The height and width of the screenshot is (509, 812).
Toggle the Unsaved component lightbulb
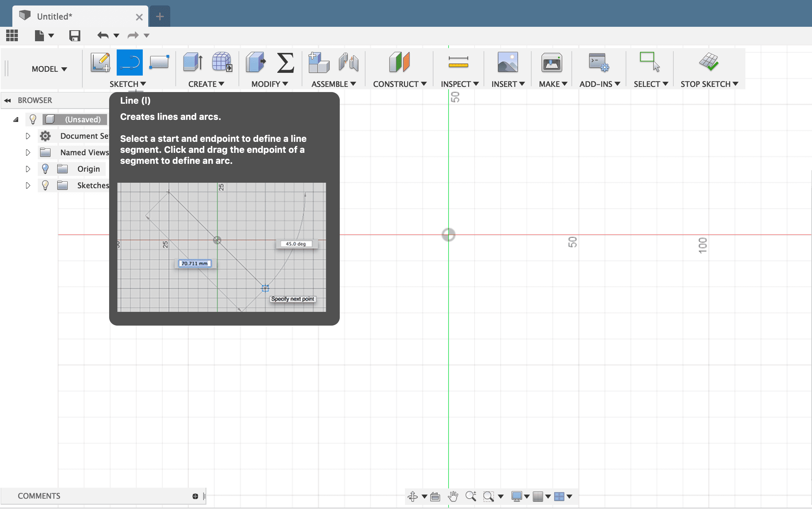(x=33, y=119)
